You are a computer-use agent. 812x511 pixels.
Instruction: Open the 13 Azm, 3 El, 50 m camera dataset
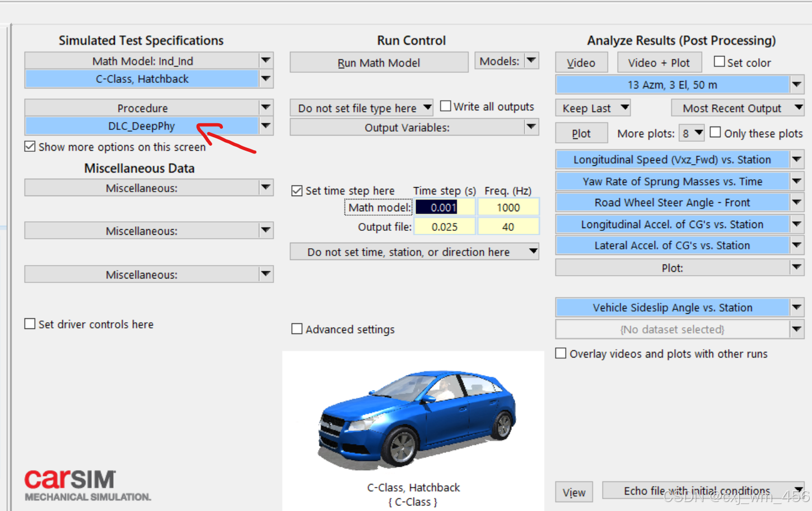[x=672, y=85]
